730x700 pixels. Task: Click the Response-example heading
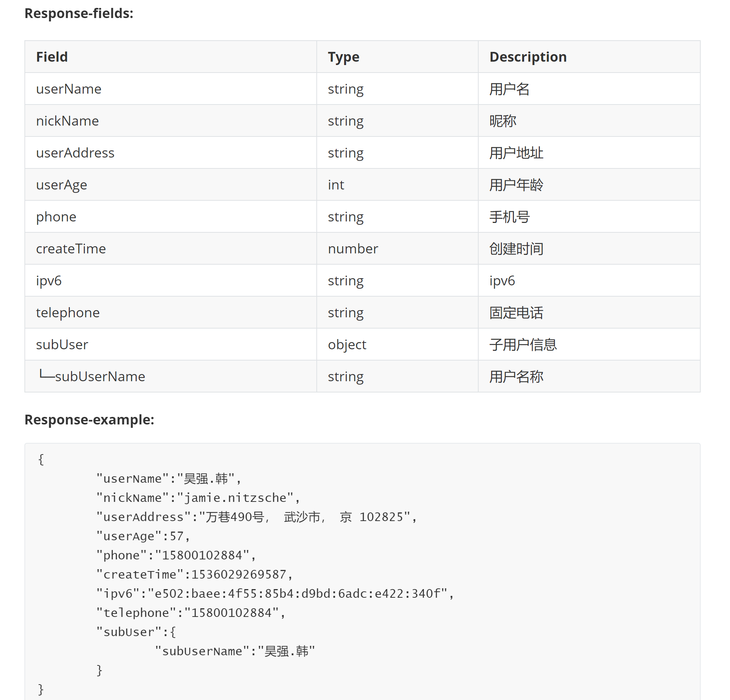point(89,420)
